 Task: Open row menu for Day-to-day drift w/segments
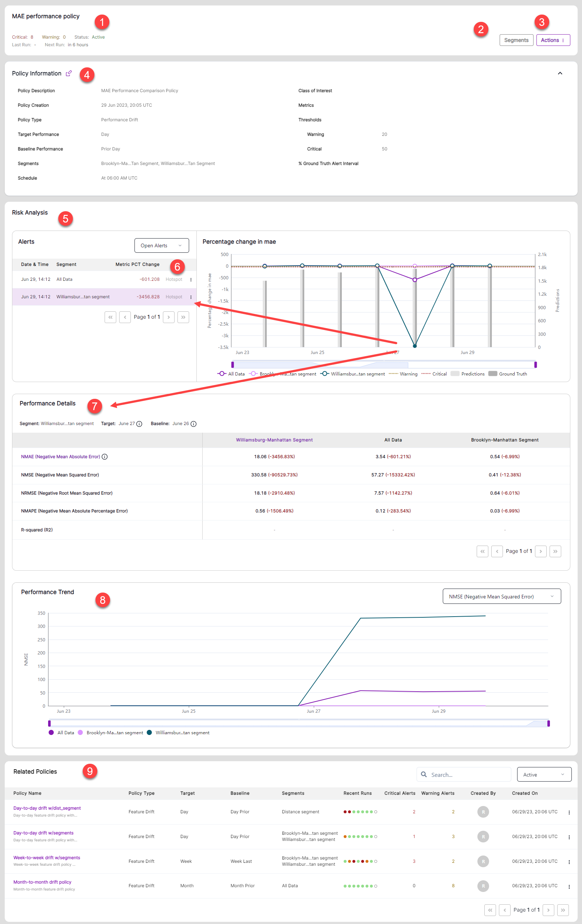pyautogui.click(x=569, y=837)
